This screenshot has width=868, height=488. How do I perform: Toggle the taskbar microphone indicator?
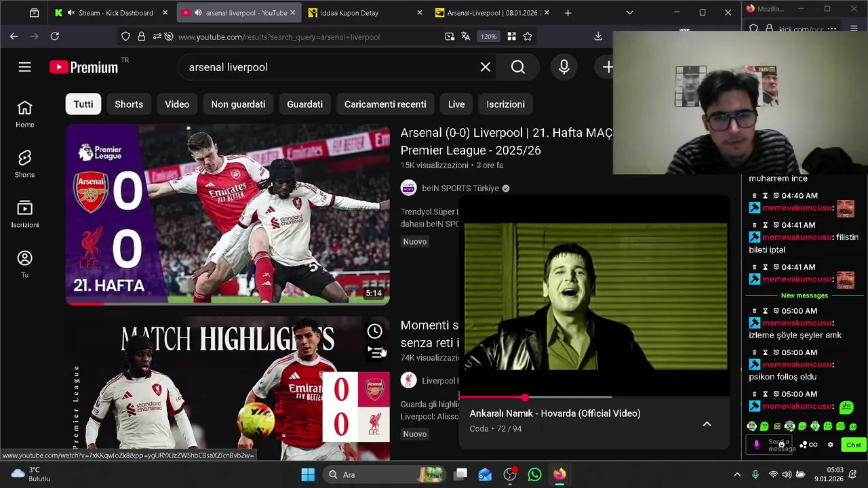pyautogui.click(x=755, y=474)
